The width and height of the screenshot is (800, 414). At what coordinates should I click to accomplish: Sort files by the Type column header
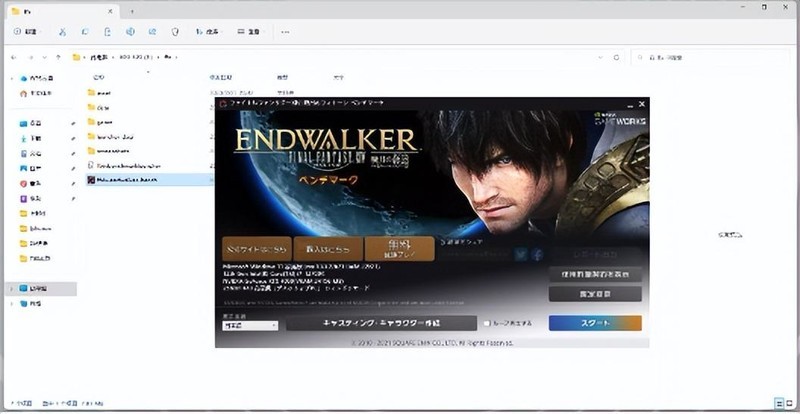[x=282, y=77]
